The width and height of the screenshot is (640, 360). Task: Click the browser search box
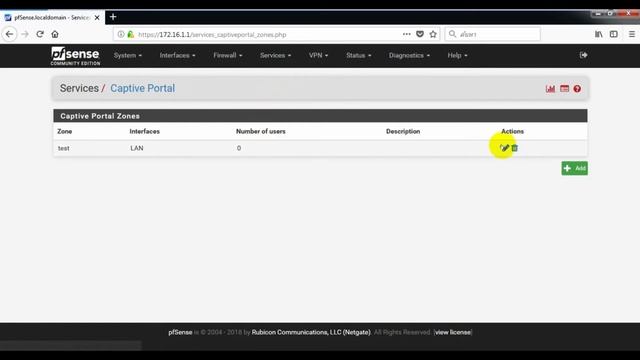point(493,34)
